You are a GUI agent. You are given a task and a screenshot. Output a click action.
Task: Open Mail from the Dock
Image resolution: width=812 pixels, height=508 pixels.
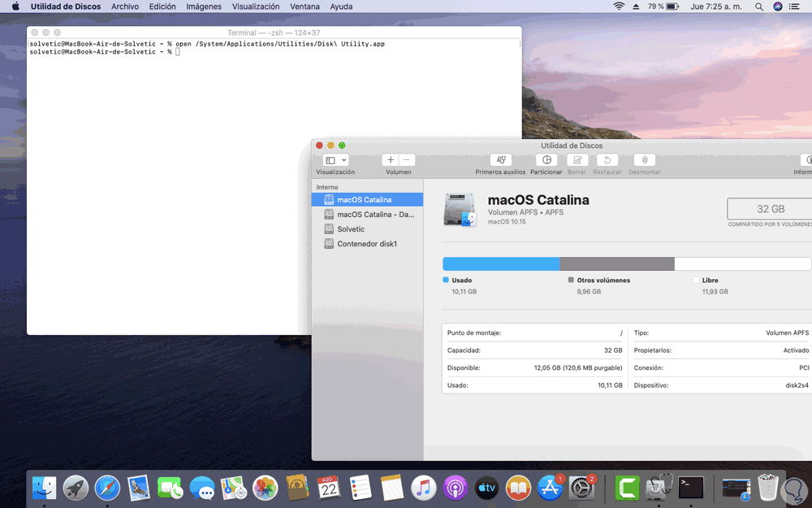pyautogui.click(x=139, y=488)
